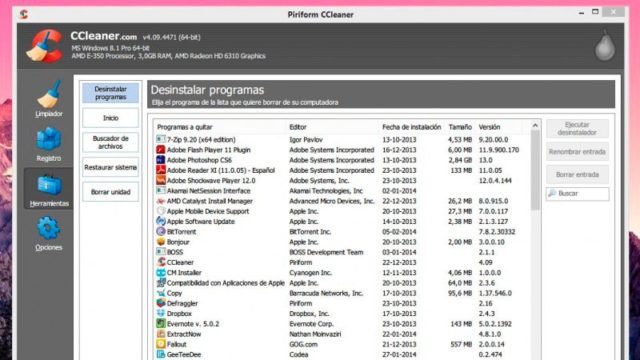Click the Ejecutar desinstalador button
This screenshot has height=360, width=640.
[577, 129]
